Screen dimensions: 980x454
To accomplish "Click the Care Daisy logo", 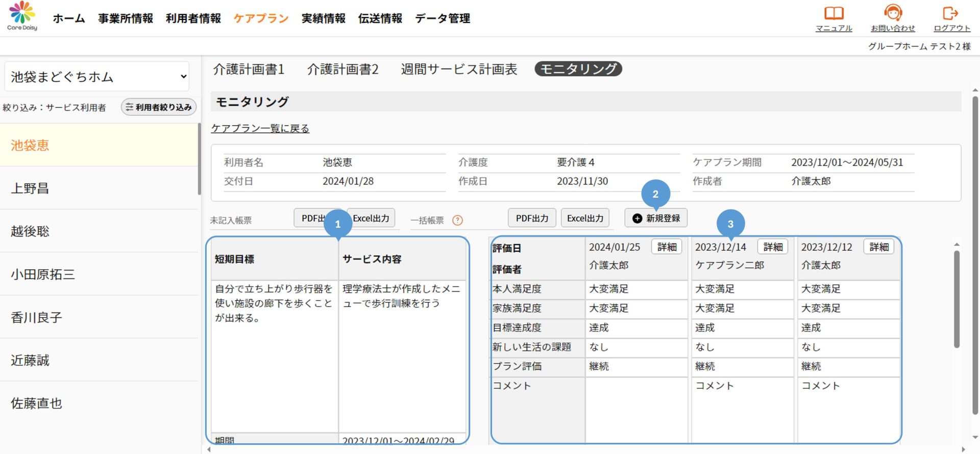I will point(22,16).
